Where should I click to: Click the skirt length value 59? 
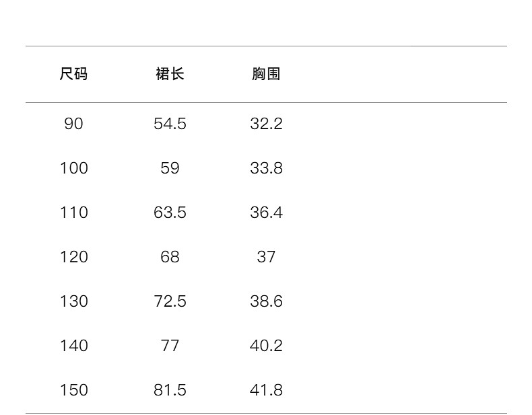tap(170, 168)
